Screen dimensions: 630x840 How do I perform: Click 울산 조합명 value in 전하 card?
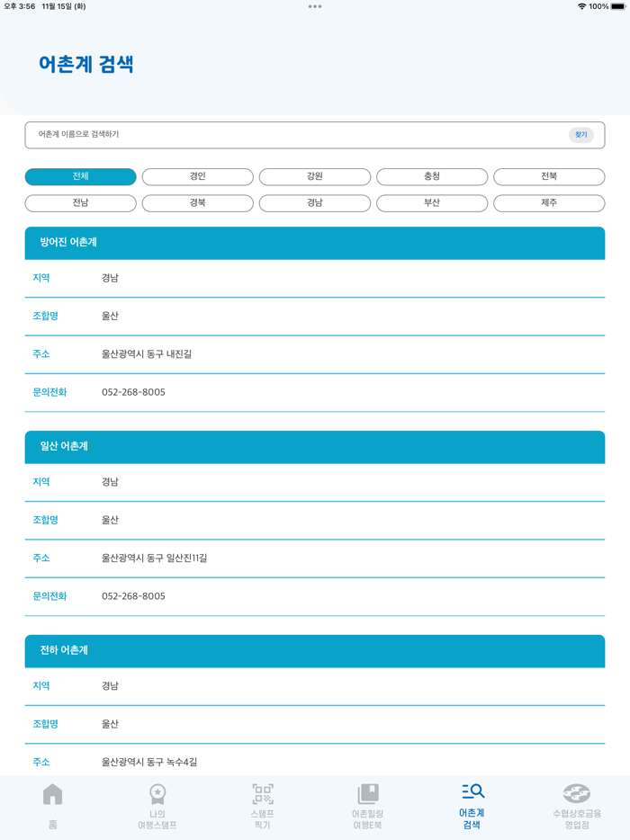point(110,724)
